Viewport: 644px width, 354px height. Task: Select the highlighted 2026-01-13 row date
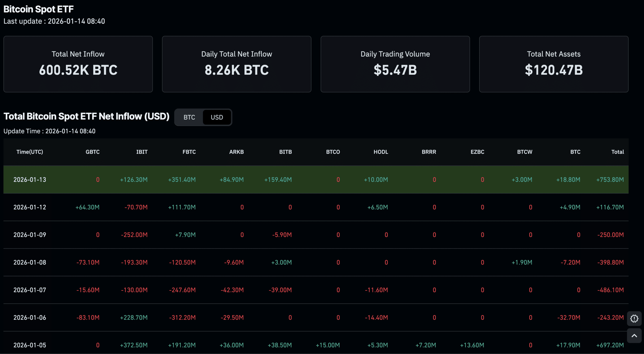coord(30,180)
